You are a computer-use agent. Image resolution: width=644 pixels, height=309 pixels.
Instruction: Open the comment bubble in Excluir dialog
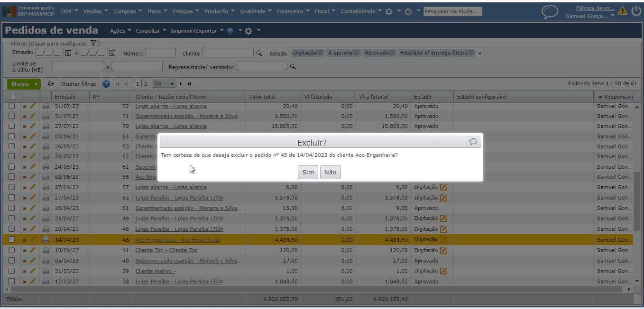(473, 142)
